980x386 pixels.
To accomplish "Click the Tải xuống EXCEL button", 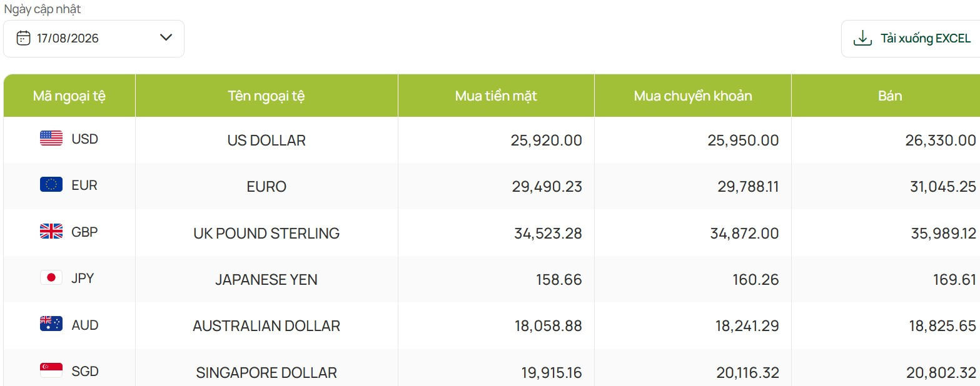I will click(911, 39).
